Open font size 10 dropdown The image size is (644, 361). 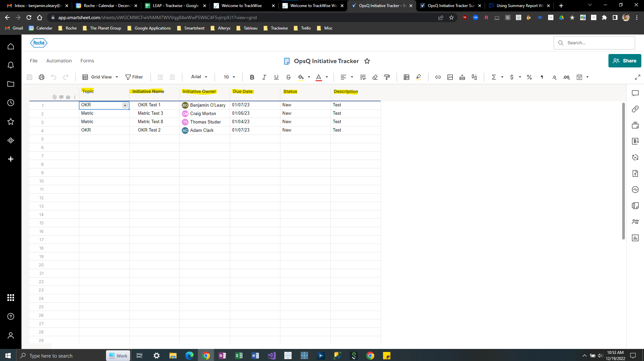tap(229, 77)
